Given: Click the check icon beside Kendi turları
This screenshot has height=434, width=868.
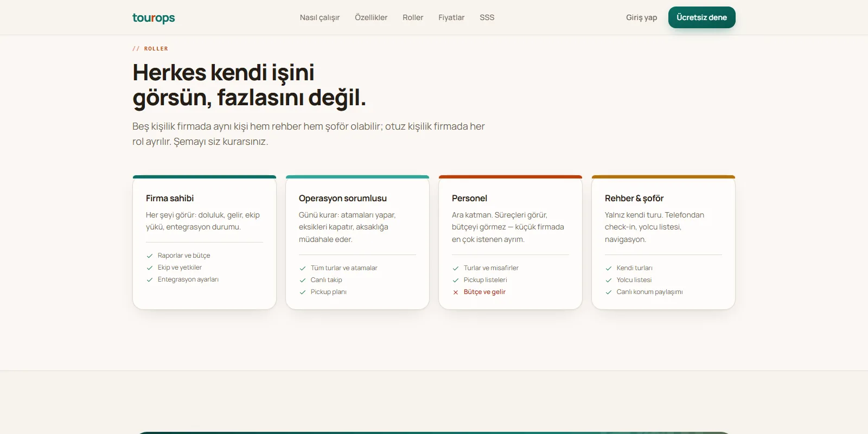Looking at the screenshot, I should pyautogui.click(x=609, y=268).
